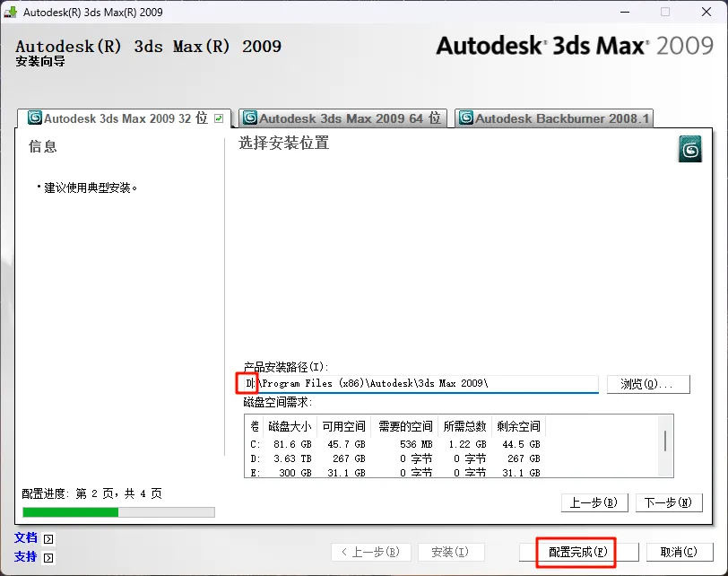This screenshot has height=576, width=728.
Task: Click the 建议使用典型安装 info text
Action: (x=88, y=188)
